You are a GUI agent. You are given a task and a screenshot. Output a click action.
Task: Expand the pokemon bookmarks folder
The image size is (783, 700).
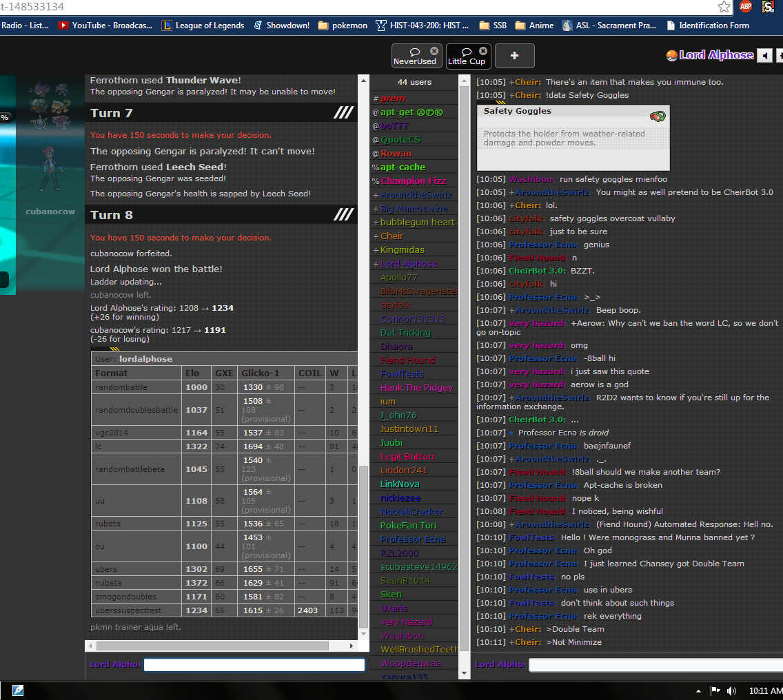(x=343, y=25)
